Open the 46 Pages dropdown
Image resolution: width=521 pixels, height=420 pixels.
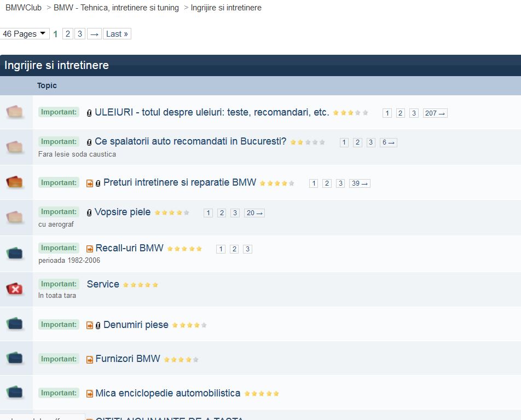pos(25,33)
